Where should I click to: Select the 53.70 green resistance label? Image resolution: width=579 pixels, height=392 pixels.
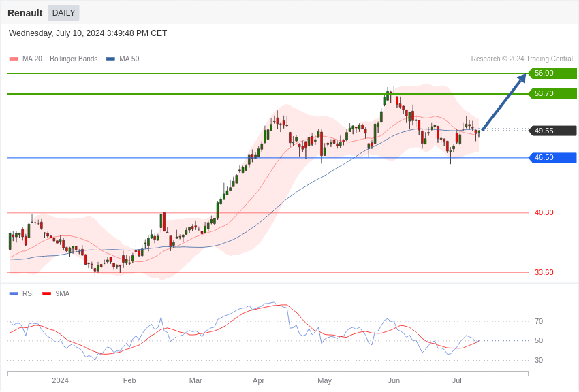552,94
